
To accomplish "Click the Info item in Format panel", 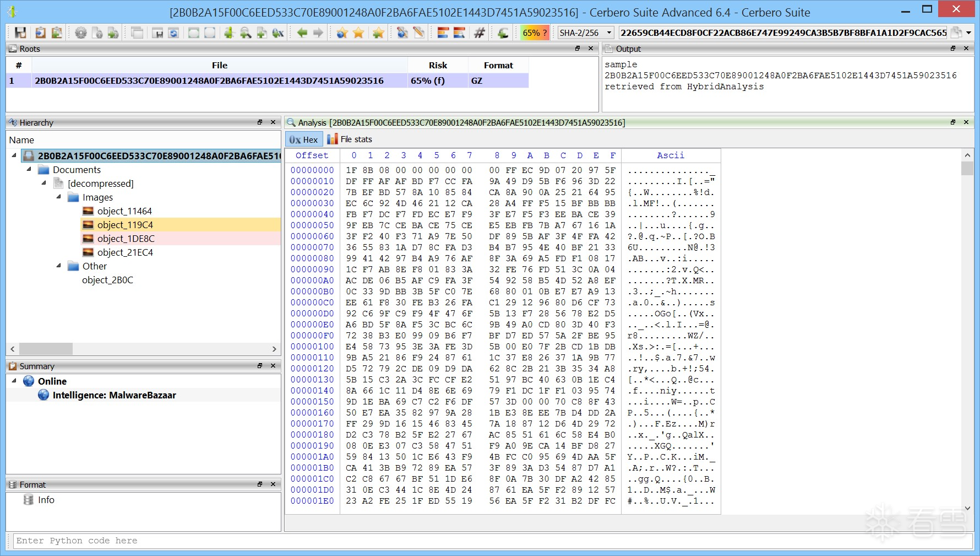I will 46,500.
